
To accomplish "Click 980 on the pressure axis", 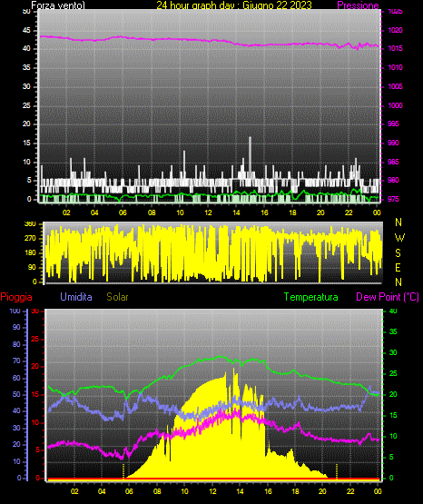I will point(393,180).
